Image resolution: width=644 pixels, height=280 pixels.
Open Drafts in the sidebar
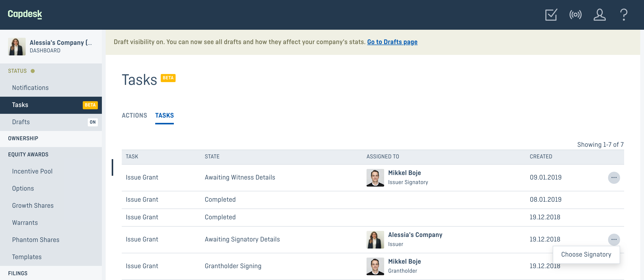(51, 122)
